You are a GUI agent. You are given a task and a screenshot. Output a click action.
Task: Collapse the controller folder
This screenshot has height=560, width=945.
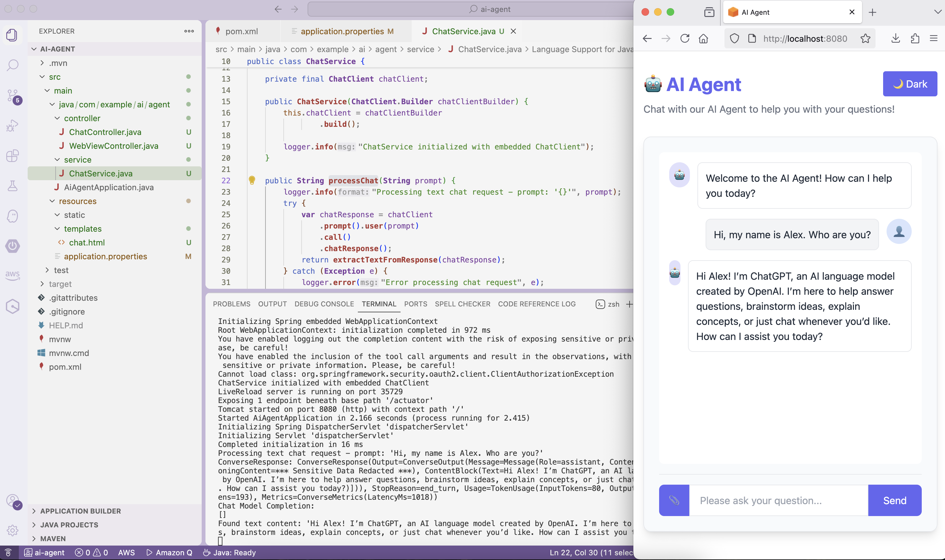(x=82, y=118)
